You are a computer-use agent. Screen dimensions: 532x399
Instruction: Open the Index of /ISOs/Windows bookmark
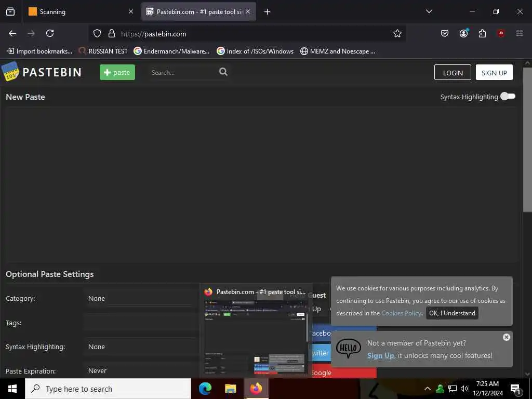[255, 51]
